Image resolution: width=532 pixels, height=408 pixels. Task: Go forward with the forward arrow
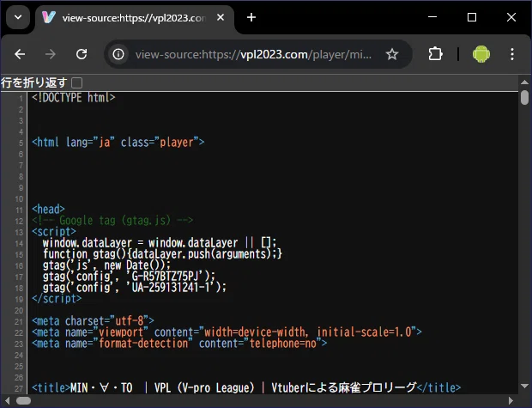51,54
